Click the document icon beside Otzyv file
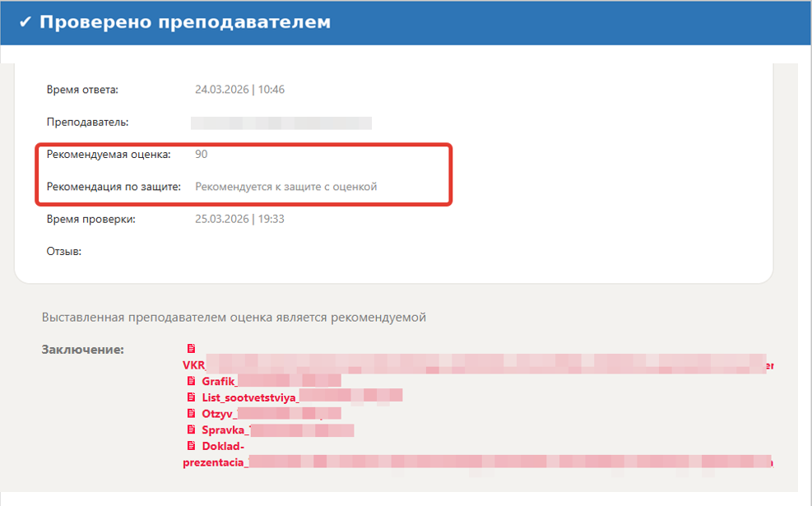The image size is (812, 506). (x=192, y=413)
